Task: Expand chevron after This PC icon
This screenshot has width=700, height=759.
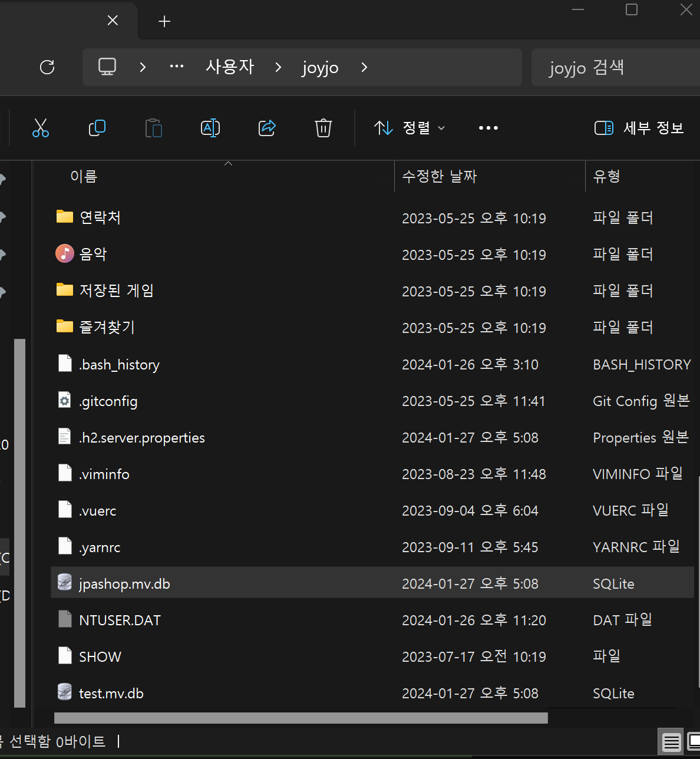Action: [143, 67]
